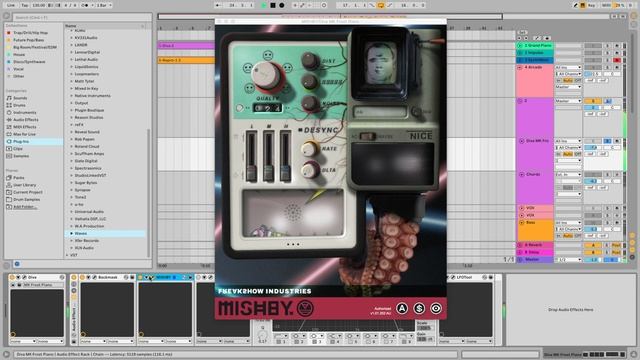Click the Play button in the transport bar
Screen dimensions: 640x360
(264, 5)
